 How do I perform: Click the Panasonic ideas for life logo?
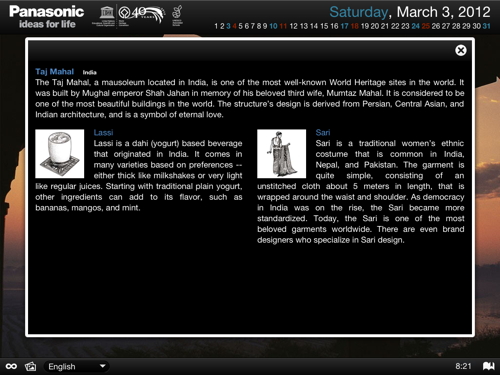coord(46,17)
